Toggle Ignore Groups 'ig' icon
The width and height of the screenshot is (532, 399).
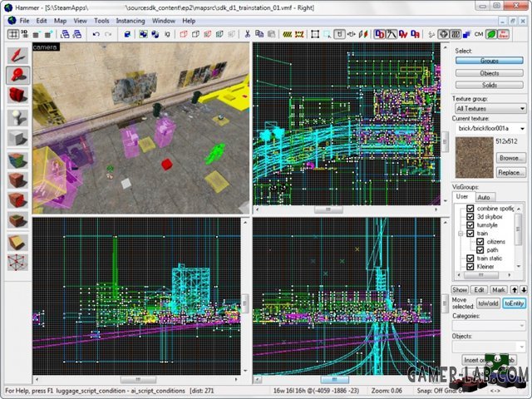(167, 34)
